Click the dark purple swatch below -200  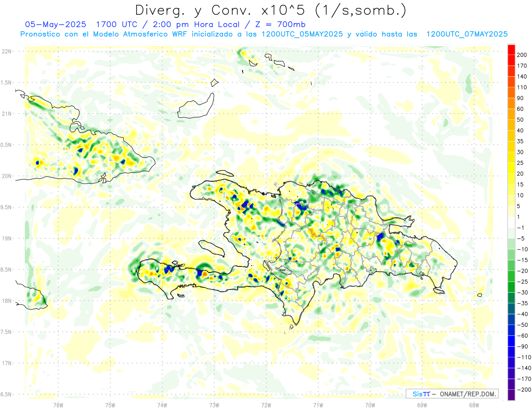(x=511, y=395)
